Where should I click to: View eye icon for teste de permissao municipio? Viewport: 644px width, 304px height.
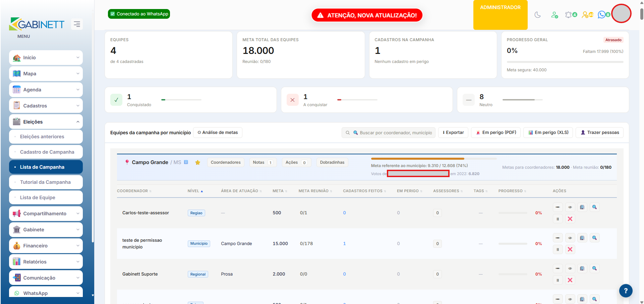570,238
